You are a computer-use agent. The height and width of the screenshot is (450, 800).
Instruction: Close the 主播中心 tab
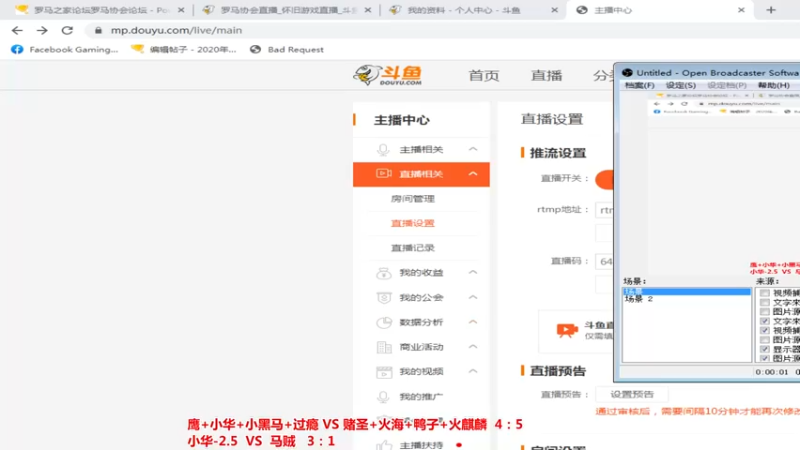[x=741, y=10]
